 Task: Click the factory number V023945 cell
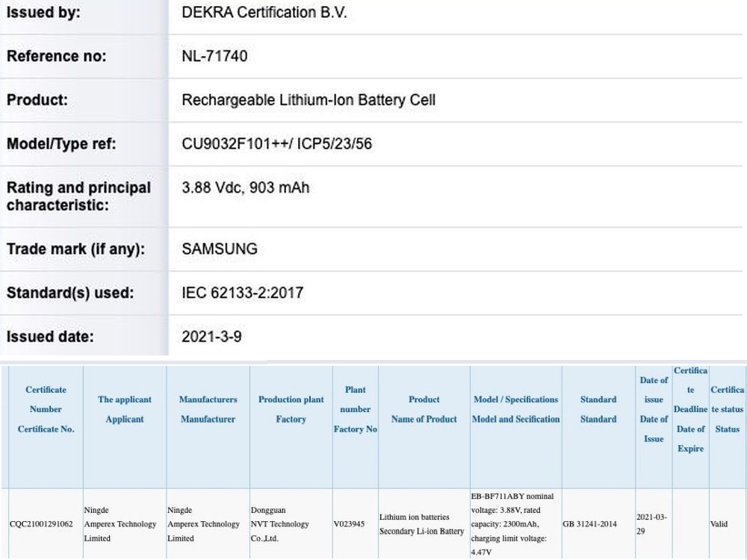349,524
